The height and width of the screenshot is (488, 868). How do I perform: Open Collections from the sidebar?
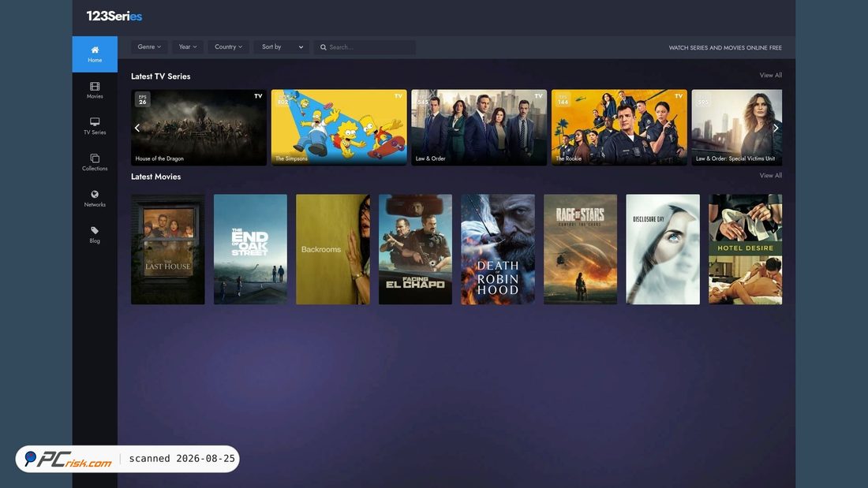(95, 162)
